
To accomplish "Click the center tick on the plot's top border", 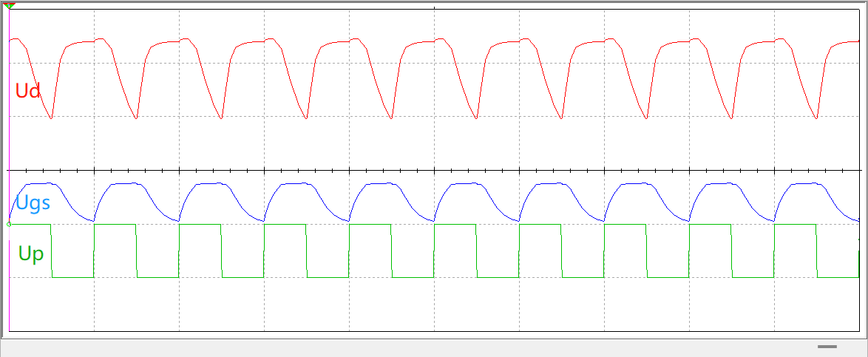I will pyautogui.click(x=434, y=8).
